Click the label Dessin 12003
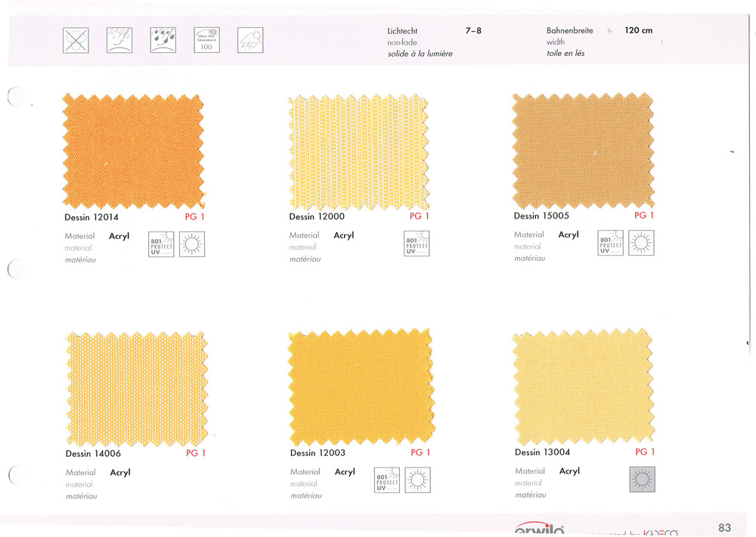This screenshot has height=537, width=756. (318, 452)
